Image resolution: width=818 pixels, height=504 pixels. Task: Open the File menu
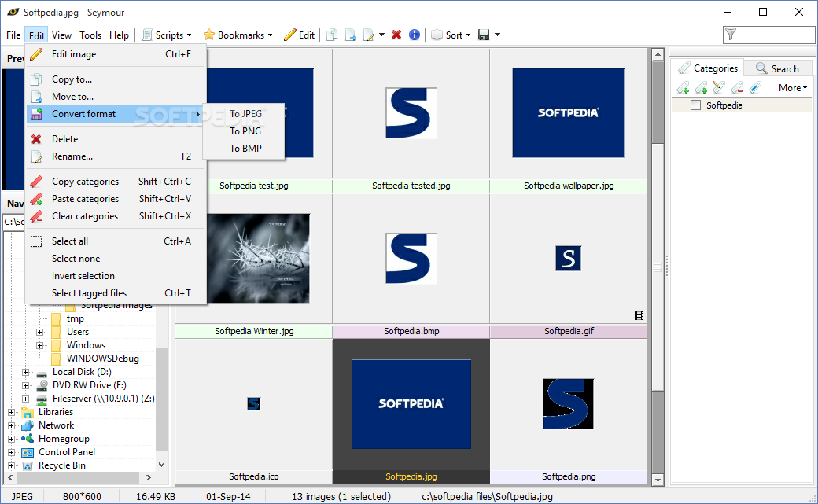pyautogui.click(x=13, y=35)
